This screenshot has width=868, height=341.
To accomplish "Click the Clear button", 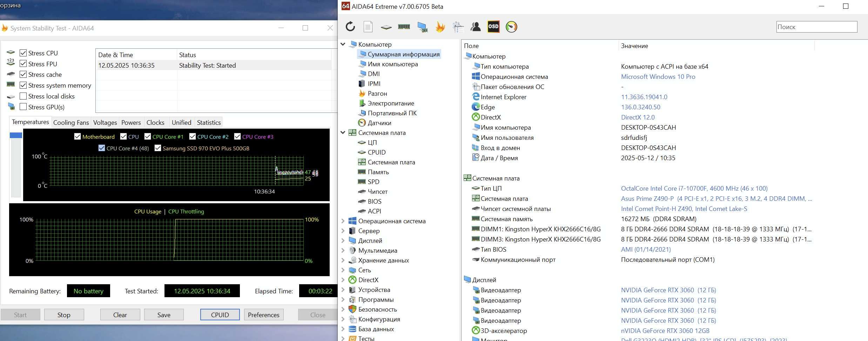I will pos(120,315).
